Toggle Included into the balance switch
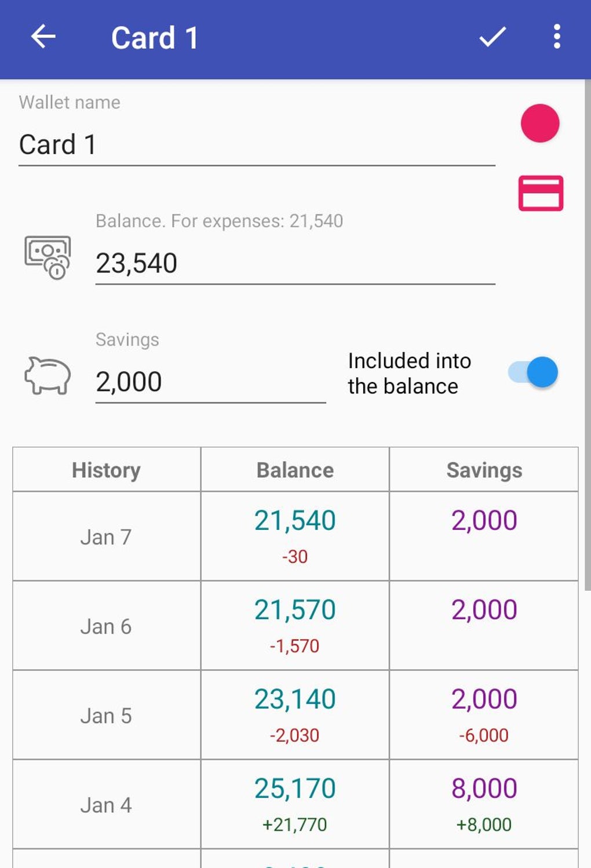Screen dimensions: 591x868 (533, 373)
